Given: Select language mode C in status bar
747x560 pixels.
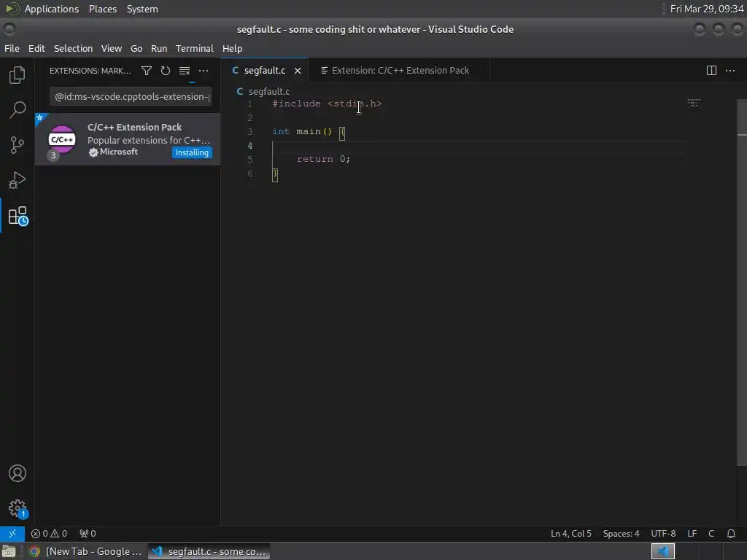Looking at the screenshot, I should 711,533.
